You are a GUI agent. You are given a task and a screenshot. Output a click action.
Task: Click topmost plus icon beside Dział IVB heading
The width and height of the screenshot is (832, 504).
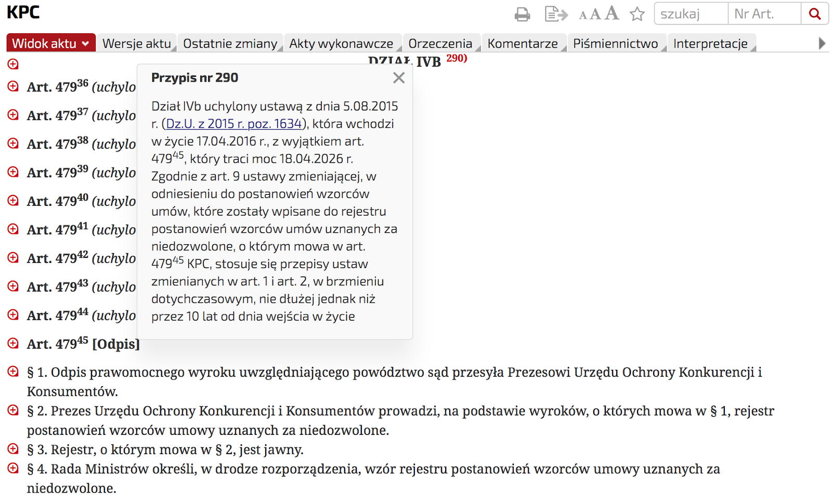[13, 64]
